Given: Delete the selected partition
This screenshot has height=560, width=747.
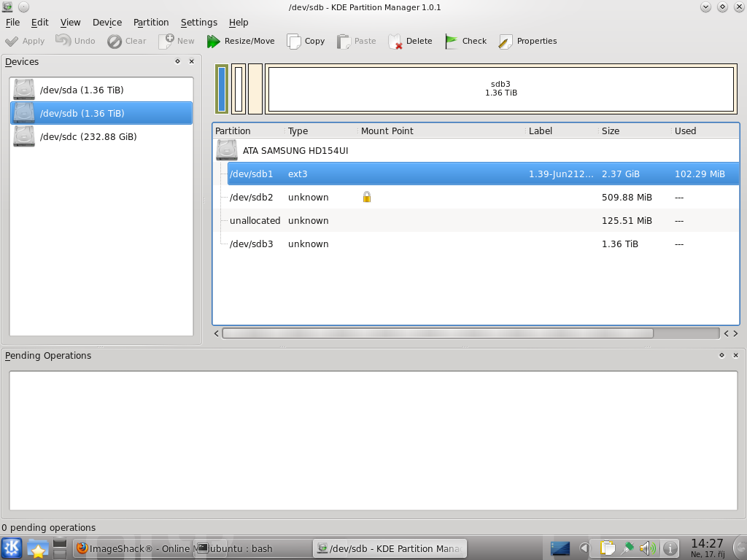Looking at the screenshot, I should point(410,41).
